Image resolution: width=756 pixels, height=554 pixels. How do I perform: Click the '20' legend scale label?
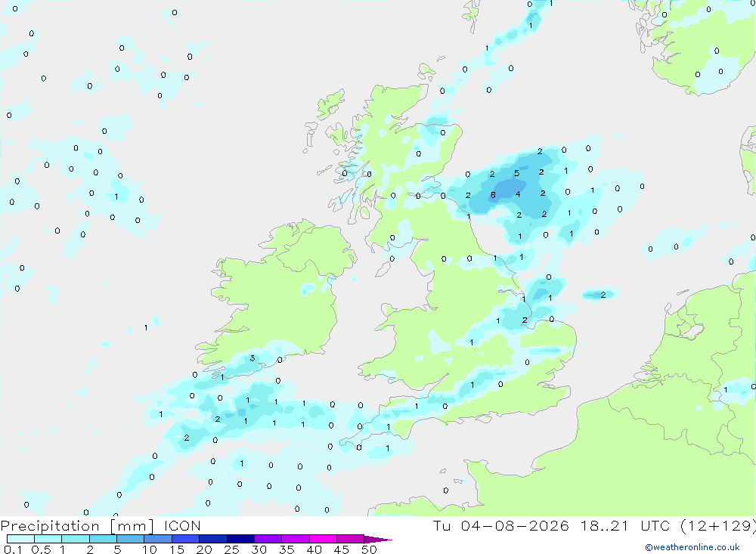tap(204, 549)
